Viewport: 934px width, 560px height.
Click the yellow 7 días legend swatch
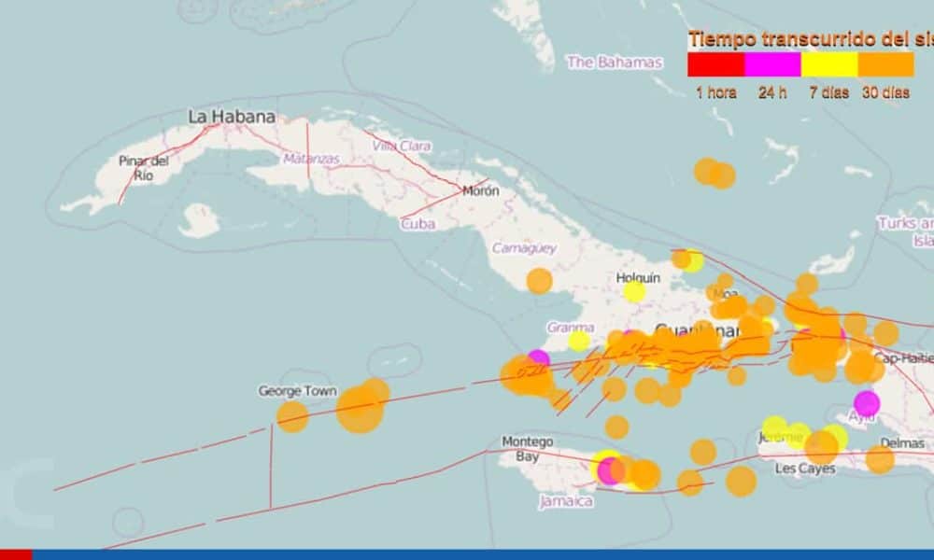[829, 64]
